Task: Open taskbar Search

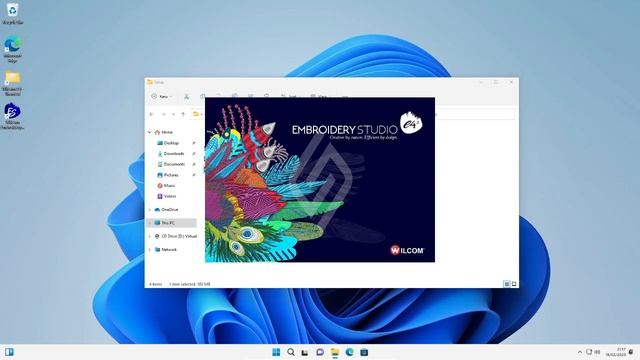Action: (x=291, y=352)
